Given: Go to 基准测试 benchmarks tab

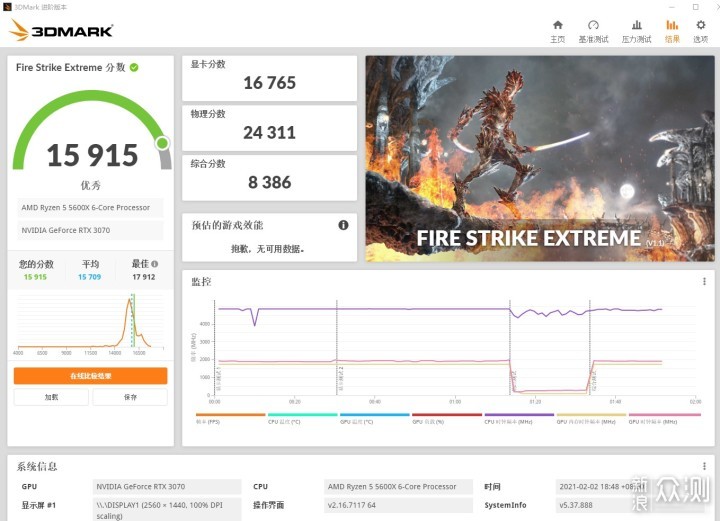Looking at the screenshot, I should point(593,31).
